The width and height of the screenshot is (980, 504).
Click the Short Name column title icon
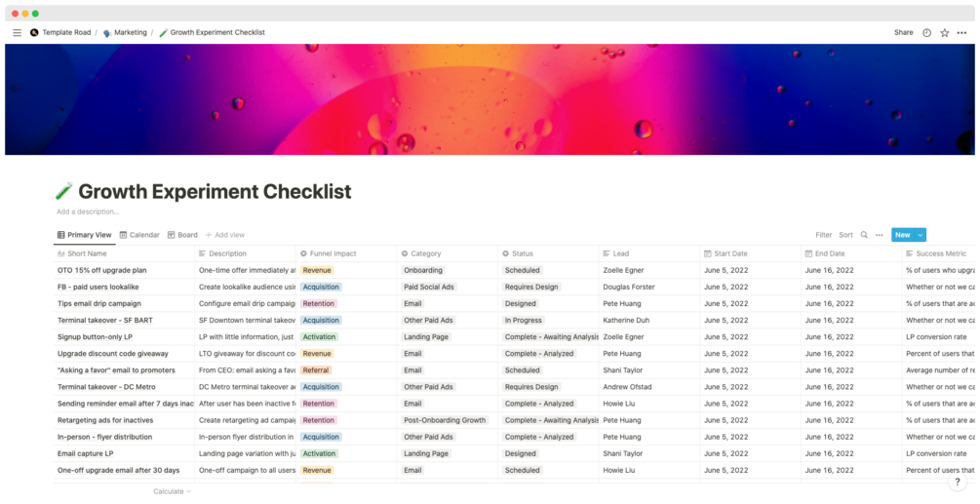coord(60,253)
